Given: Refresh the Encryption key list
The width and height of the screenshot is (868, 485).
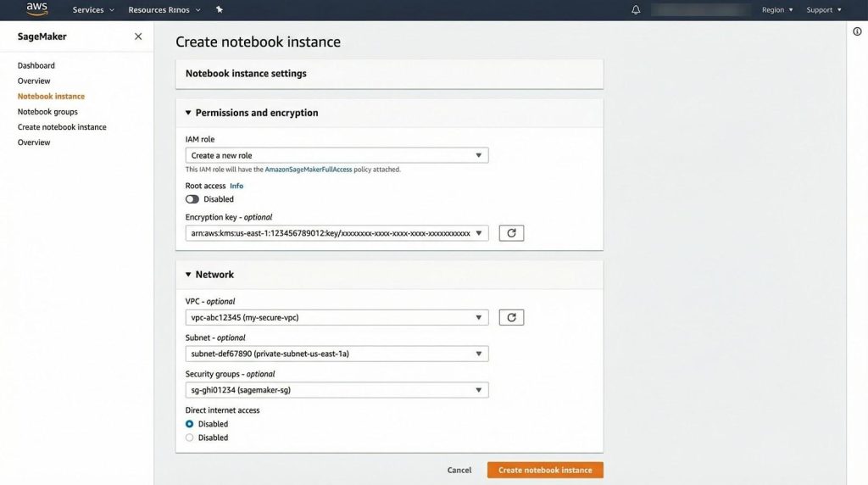Looking at the screenshot, I should pos(511,233).
